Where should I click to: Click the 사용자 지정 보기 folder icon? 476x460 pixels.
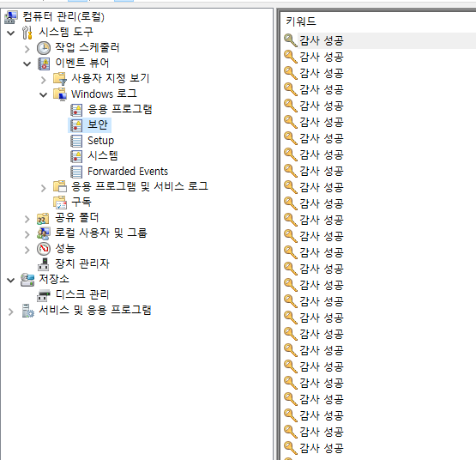(60, 79)
